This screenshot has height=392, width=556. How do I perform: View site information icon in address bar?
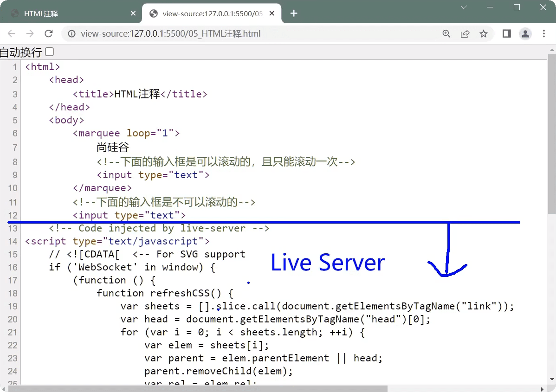click(71, 34)
